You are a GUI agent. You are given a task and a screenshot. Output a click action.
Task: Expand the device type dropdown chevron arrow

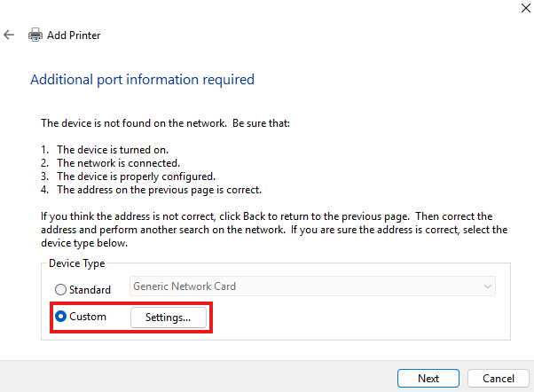pyautogui.click(x=488, y=286)
